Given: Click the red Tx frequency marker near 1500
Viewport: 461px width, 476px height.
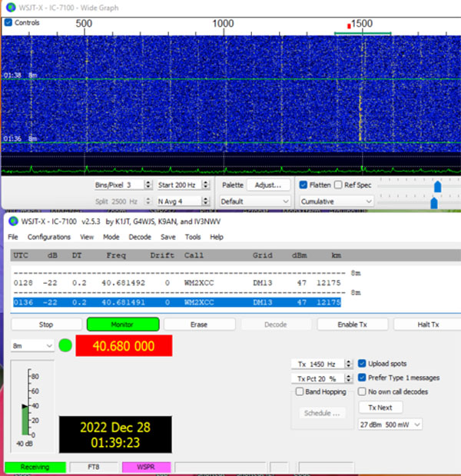Looking at the screenshot, I should (x=349, y=26).
